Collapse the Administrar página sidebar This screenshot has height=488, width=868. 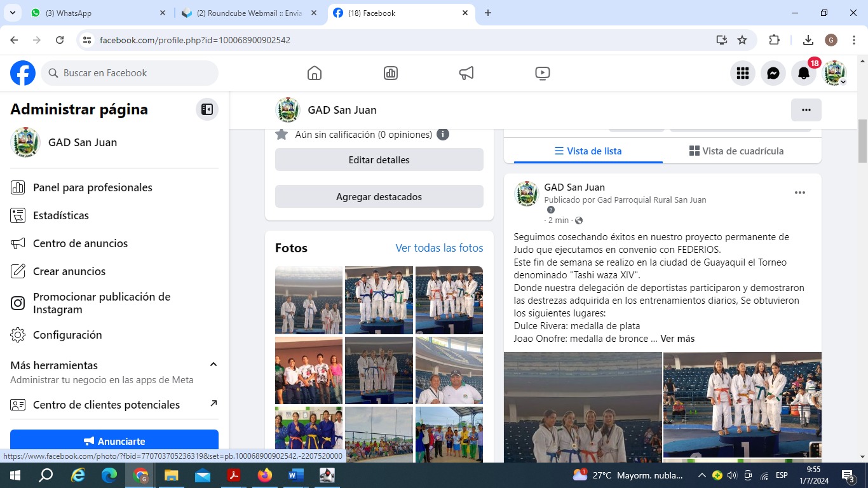[x=207, y=109]
